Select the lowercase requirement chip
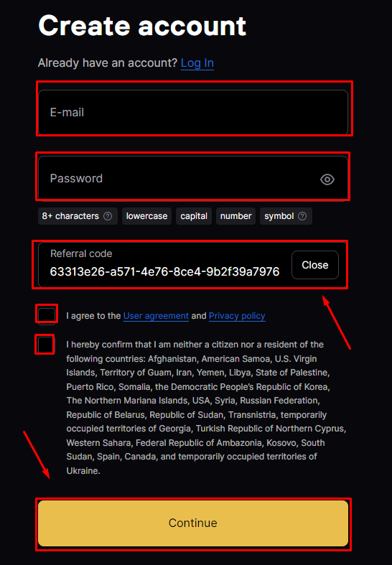This screenshot has width=392, height=565. coord(146,216)
